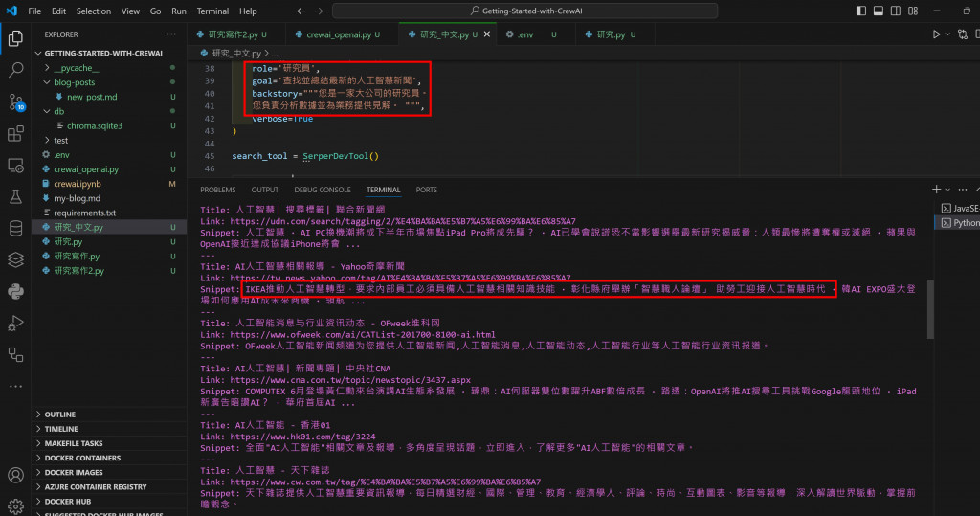Click the VS Code logo icon

[x=11, y=11]
